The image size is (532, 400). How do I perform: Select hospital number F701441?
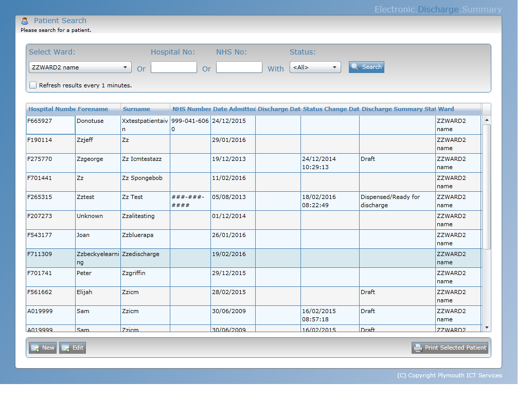coord(40,178)
